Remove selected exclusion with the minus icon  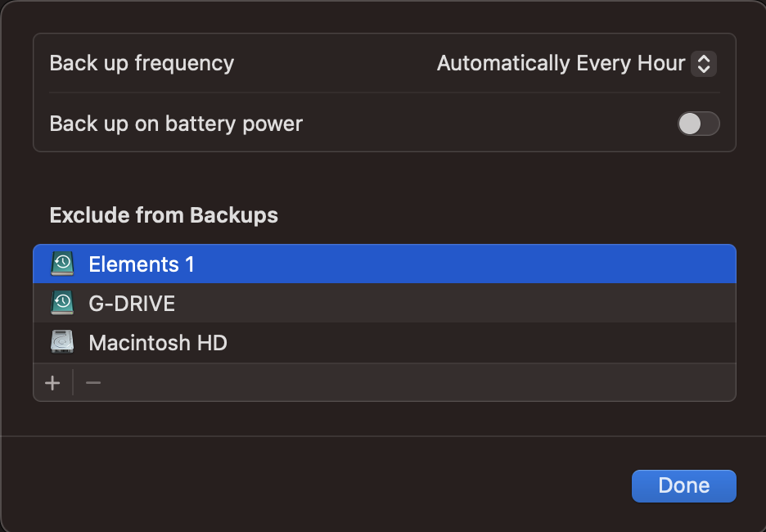coord(93,383)
